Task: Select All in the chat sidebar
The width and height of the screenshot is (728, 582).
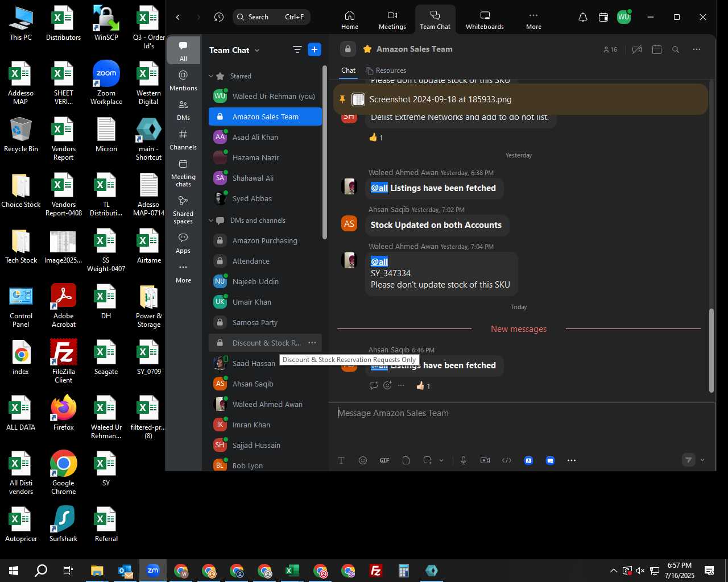Action: [183, 51]
